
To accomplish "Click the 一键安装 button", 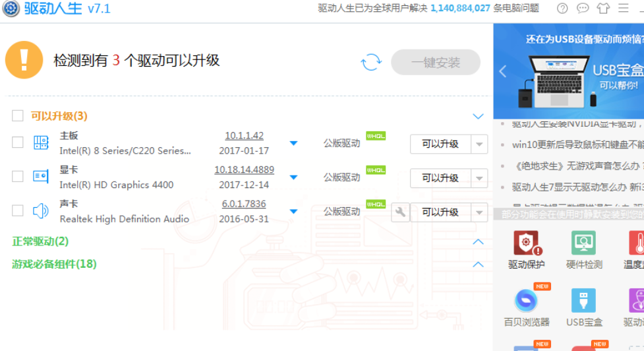I will click(x=436, y=63).
